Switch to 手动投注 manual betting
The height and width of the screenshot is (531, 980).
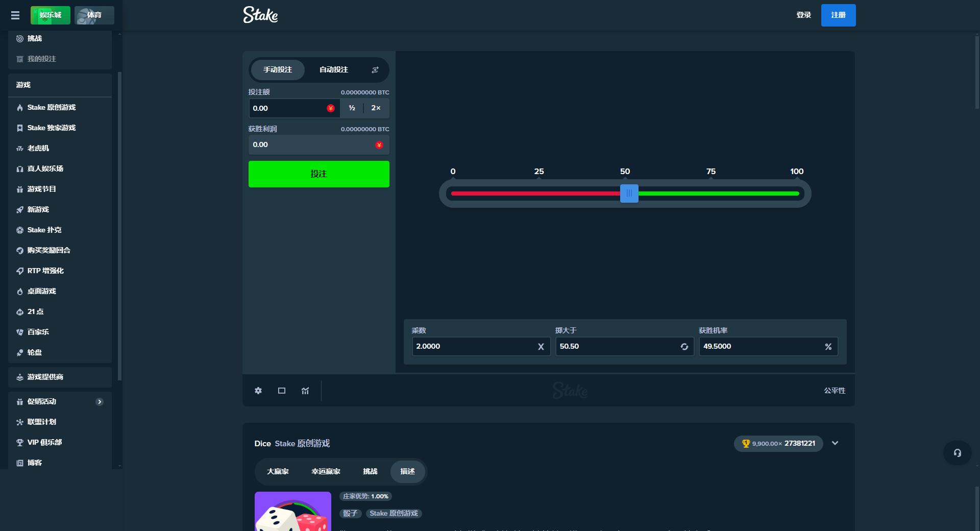[278, 70]
